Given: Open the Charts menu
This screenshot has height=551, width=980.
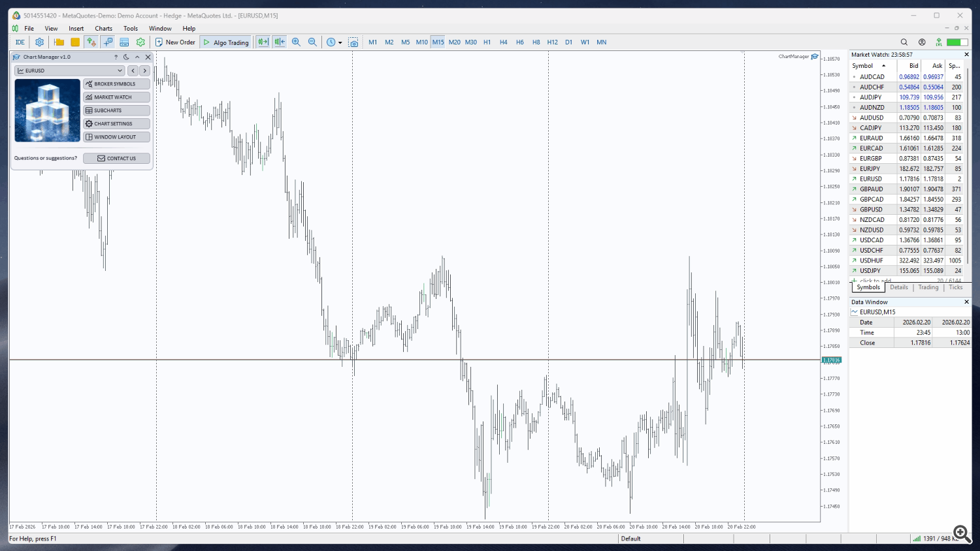Looking at the screenshot, I should click(103, 28).
